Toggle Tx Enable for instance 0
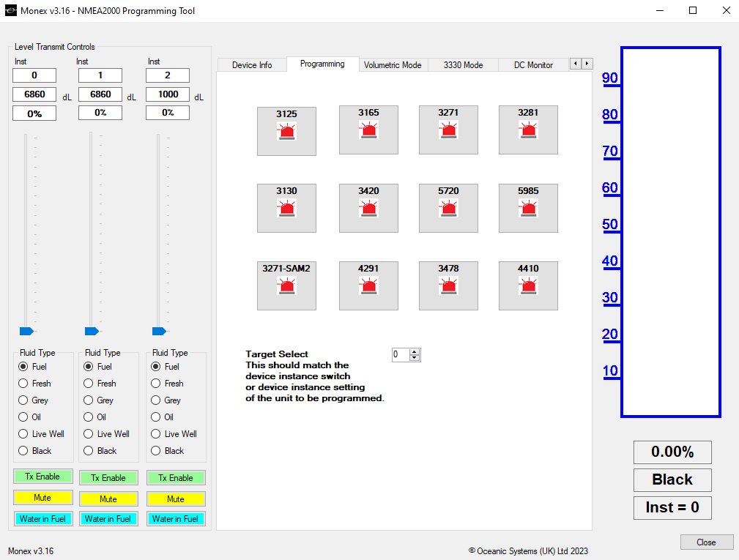This screenshot has width=739, height=560. point(42,477)
